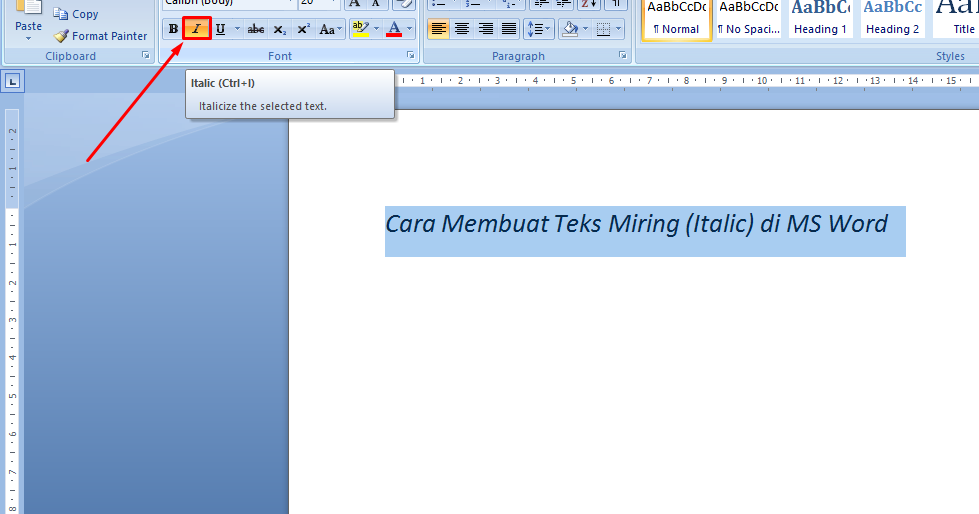Click the text "Cara Membuat Teks Miring"
This screenshot has height=514, width=979.
(532, 224)
